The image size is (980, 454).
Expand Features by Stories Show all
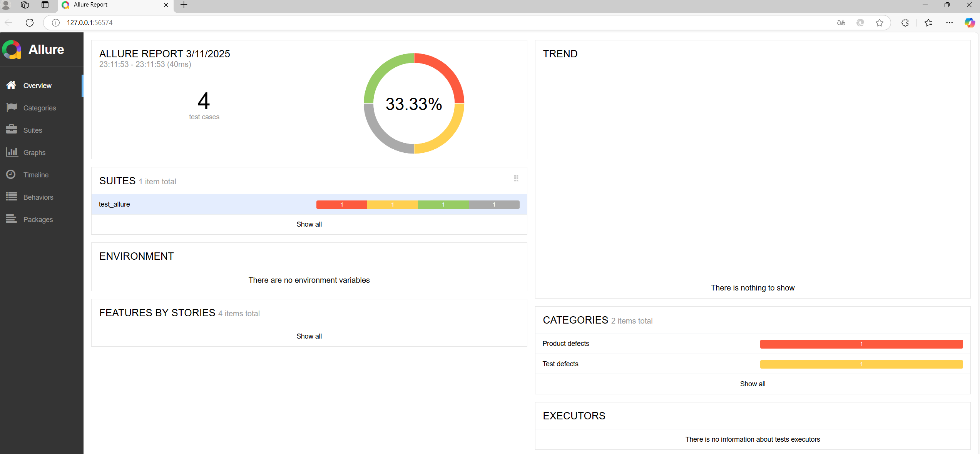[x=309, y=336]
